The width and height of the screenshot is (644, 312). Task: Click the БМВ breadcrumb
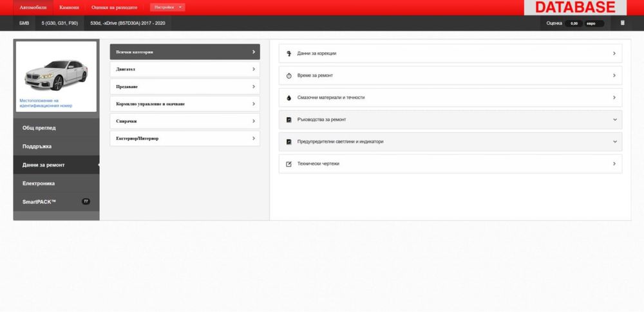pyautogui.click(x=24, y=23)
